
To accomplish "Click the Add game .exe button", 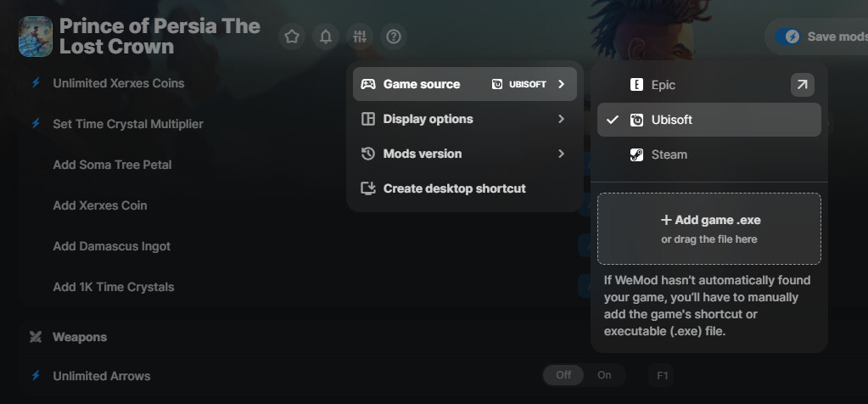I will (708, 228).
